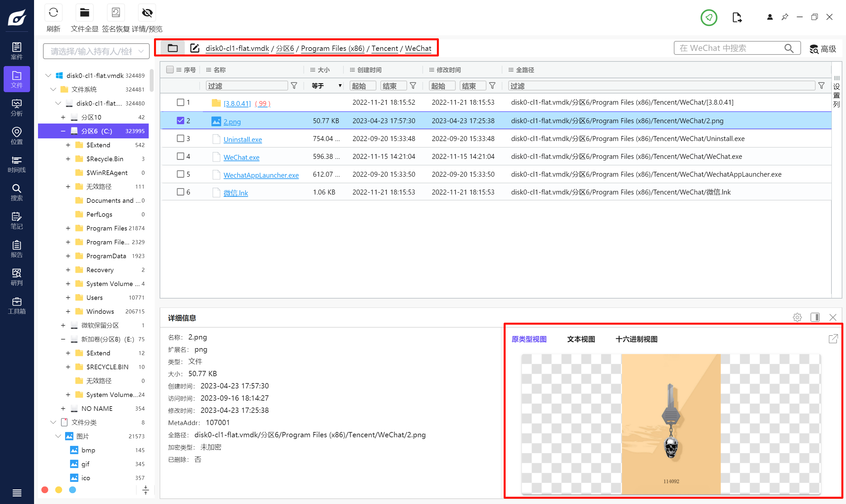Image resolution: width=846 pixels, height=504 pixels.
Task: Click the user account icon
Action: pos(770,17)
